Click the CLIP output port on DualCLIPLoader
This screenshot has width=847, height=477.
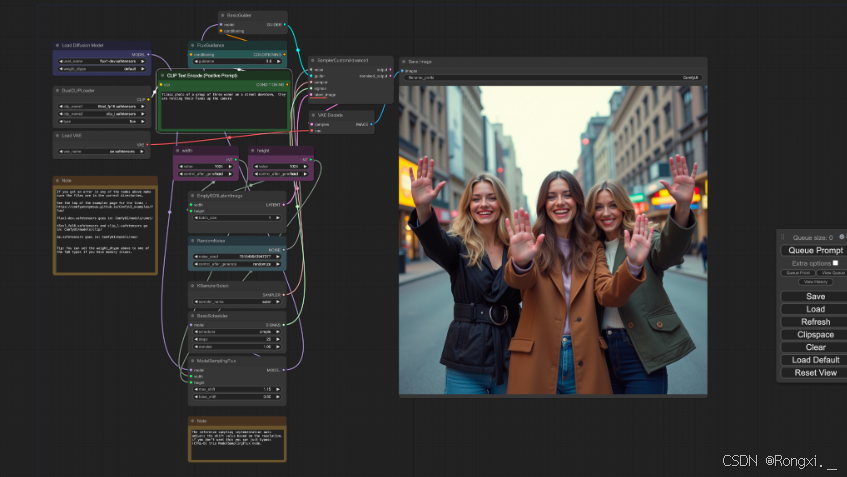148,99
